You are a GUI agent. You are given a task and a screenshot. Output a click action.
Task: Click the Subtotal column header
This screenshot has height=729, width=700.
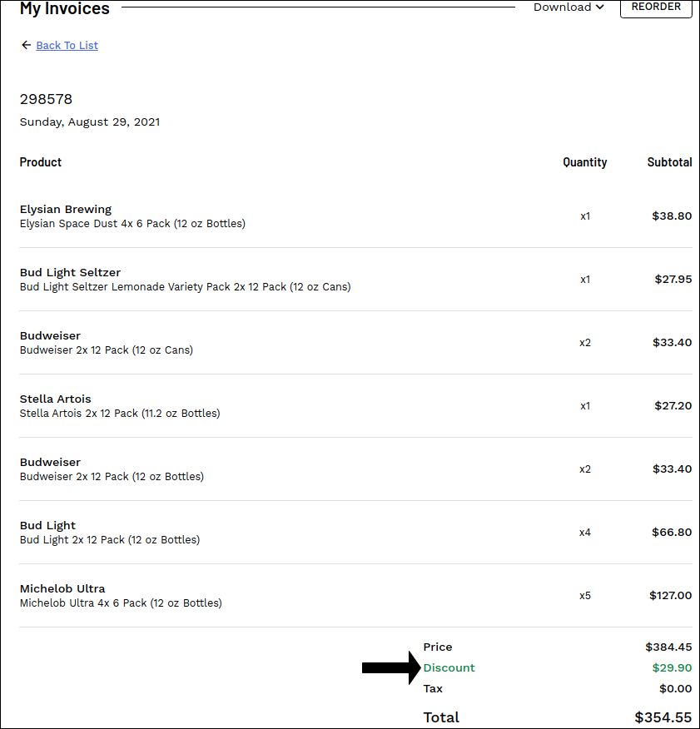pyautogui.click(x=669, y=161)
